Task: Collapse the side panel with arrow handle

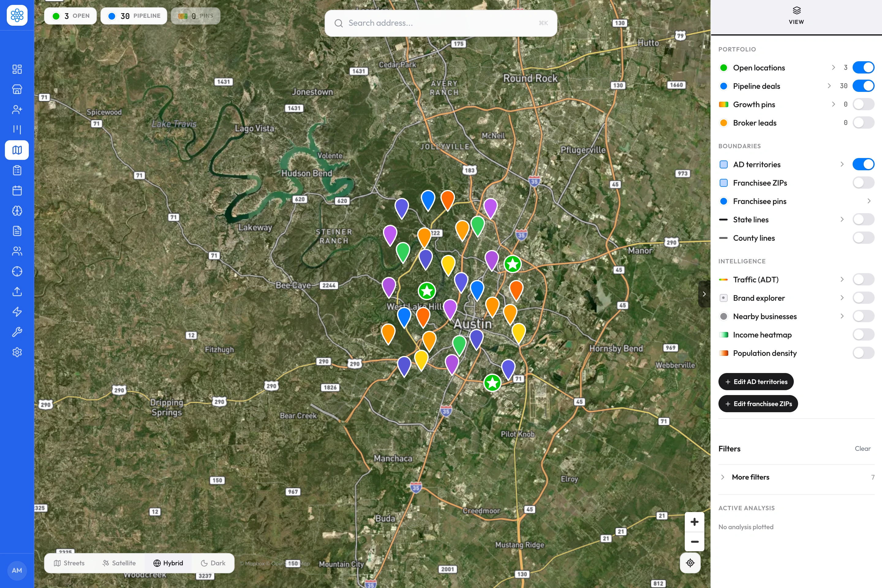Action: (704, 294)
